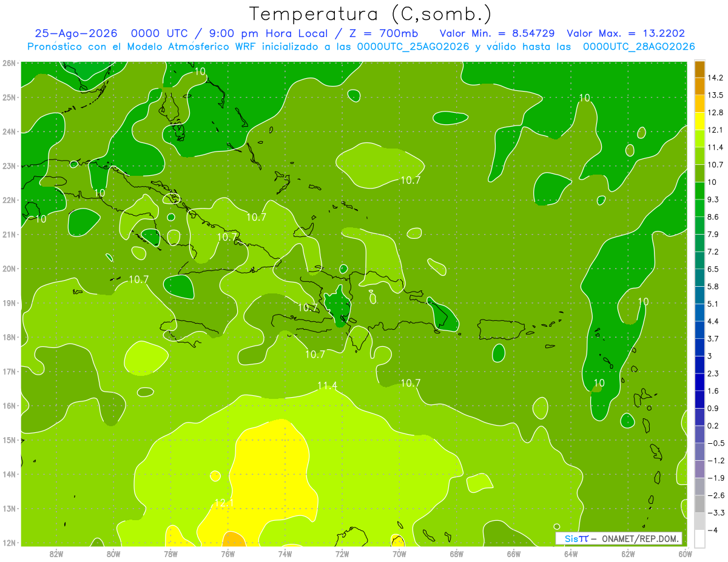
Task: Click the 62W longitude axis label
Action: (x=628, y=554)
